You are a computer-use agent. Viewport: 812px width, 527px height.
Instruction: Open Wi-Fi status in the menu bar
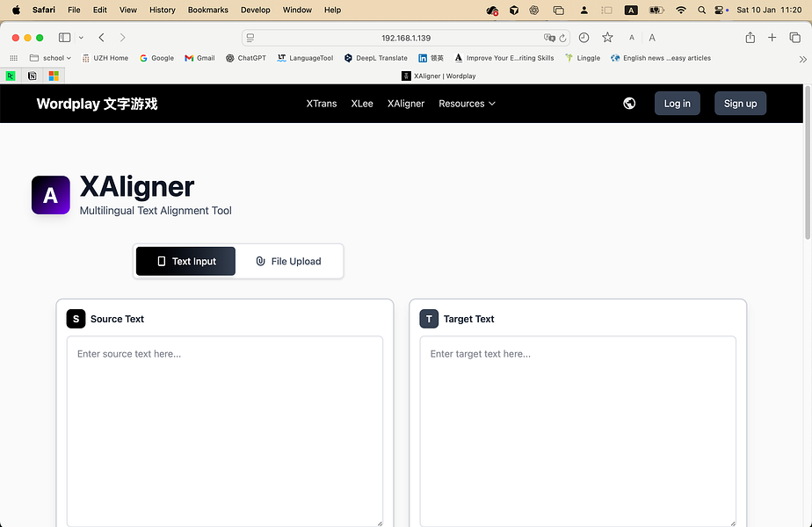pos(681,10)
